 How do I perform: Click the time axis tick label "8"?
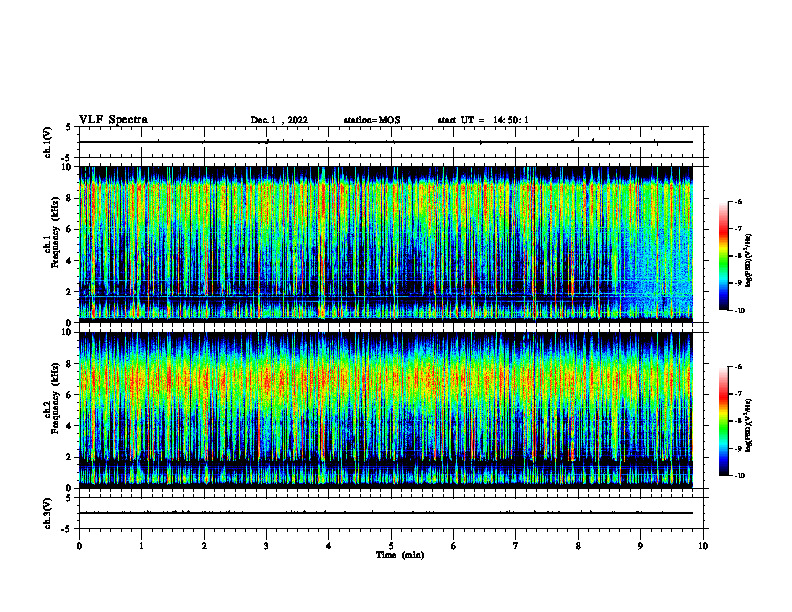[x=578, y=546]
